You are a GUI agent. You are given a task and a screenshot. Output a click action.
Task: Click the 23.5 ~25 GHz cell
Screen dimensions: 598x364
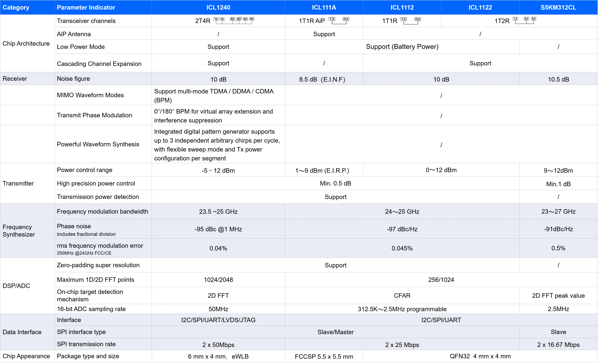(218, 211)
